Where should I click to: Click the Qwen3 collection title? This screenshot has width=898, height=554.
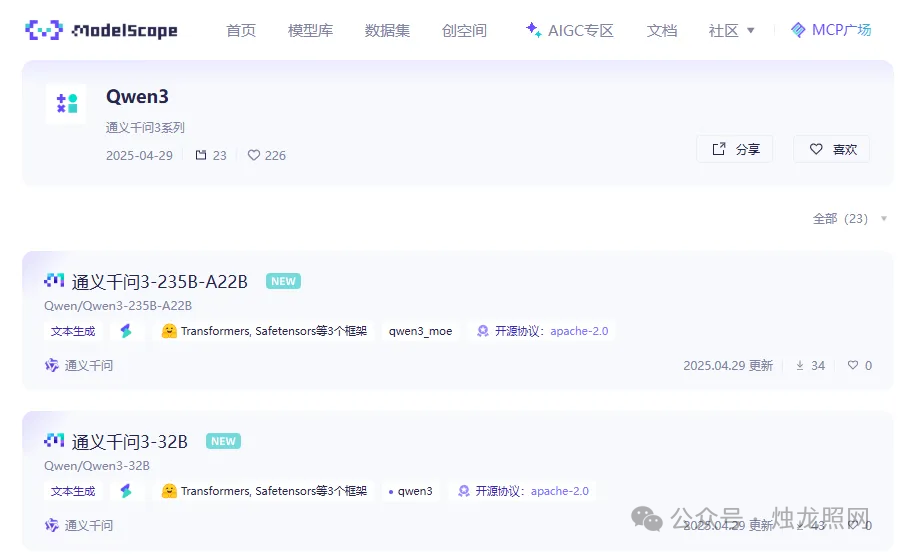point(137,96)
